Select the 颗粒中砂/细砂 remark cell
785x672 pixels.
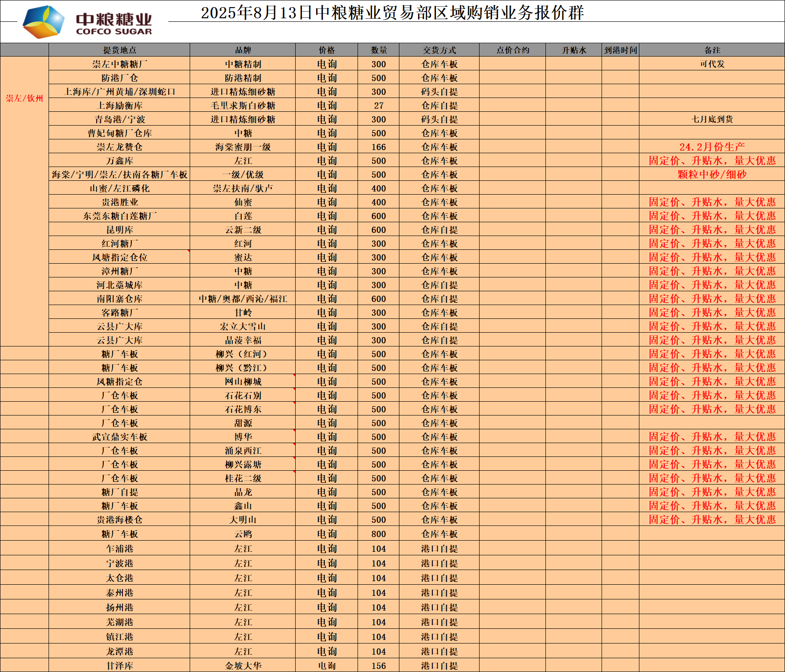point(712,175)
